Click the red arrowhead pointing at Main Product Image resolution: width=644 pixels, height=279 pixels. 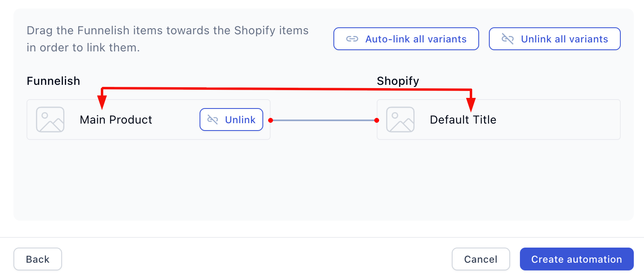(x=102, y=102)
